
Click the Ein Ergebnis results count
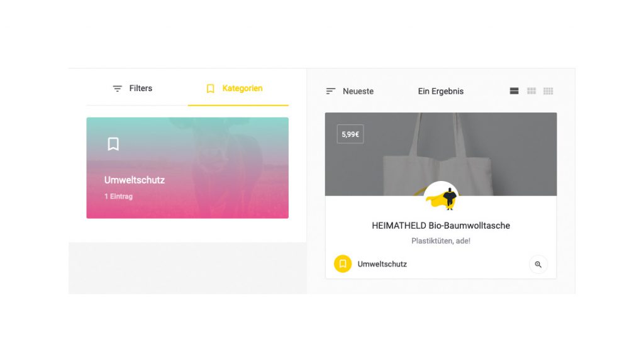(441, 92)
